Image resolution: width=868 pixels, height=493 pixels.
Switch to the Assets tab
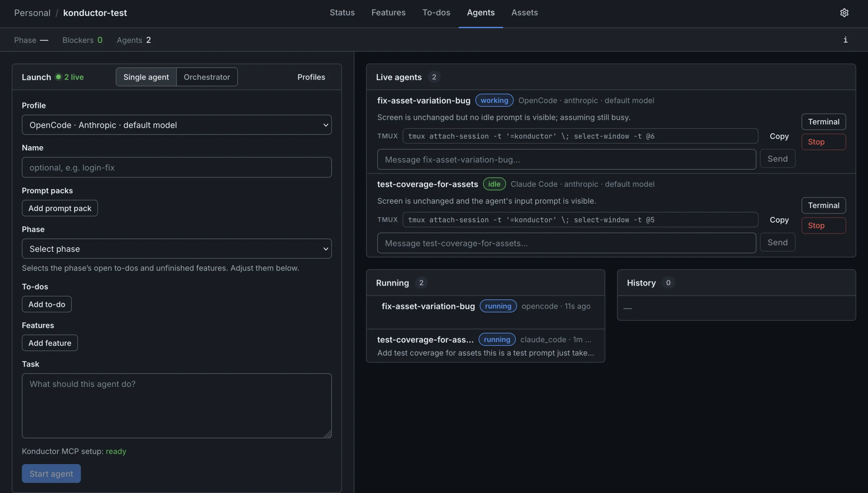point(524,13)
